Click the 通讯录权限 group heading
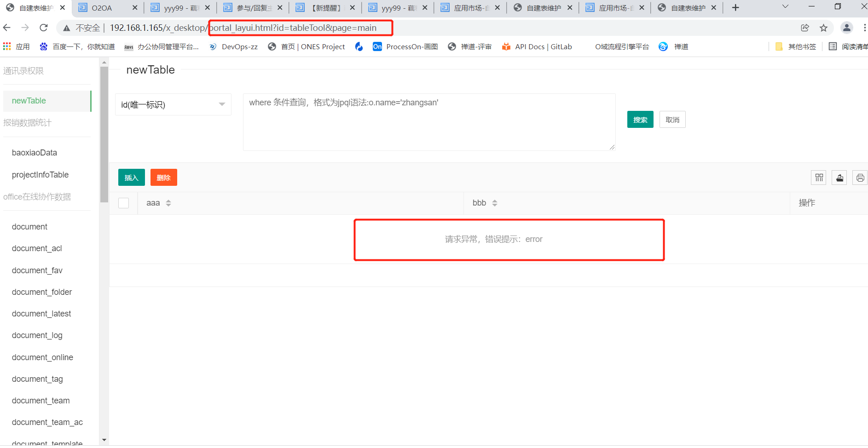868x448 pixels. click(23, 71)
